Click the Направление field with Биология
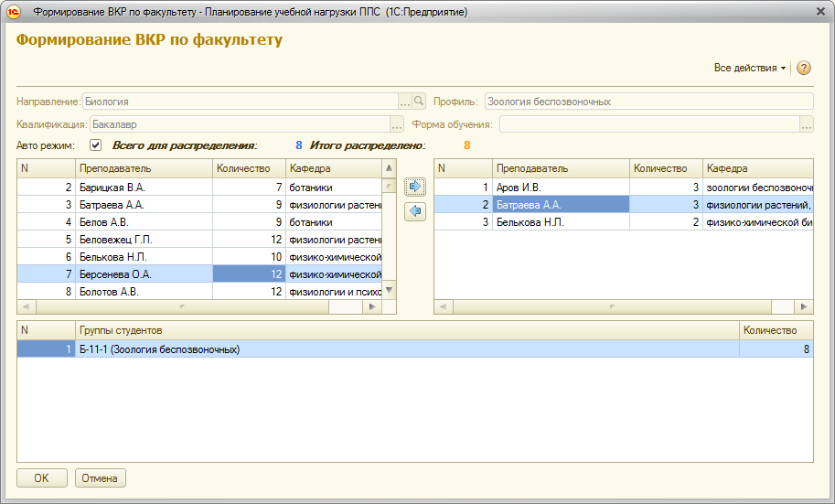The image size is (835, 504). point(241,101)
